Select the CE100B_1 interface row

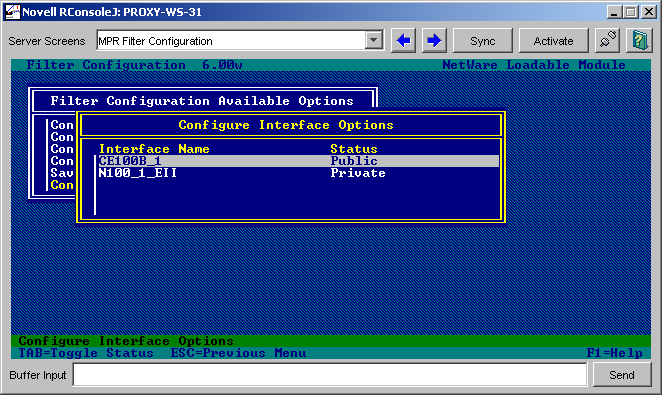point(298,161)
